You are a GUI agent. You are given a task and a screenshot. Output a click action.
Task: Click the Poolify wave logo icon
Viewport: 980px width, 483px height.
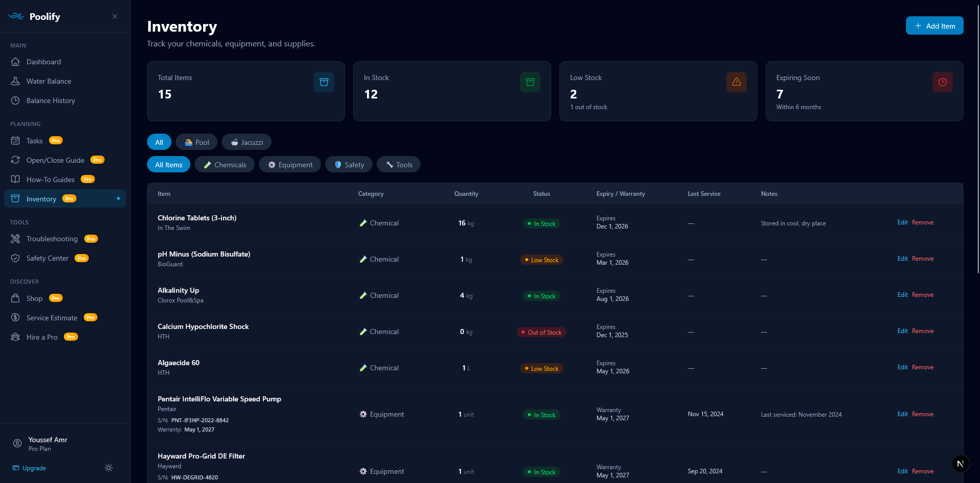pos(16,16)
